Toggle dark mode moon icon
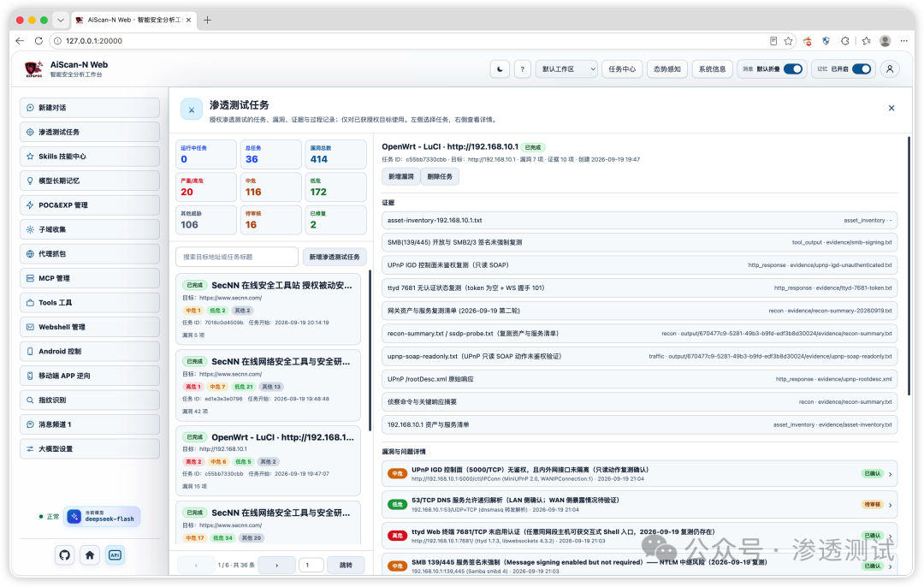This screenshot has height=587, width=924. (x=500, y=69)
